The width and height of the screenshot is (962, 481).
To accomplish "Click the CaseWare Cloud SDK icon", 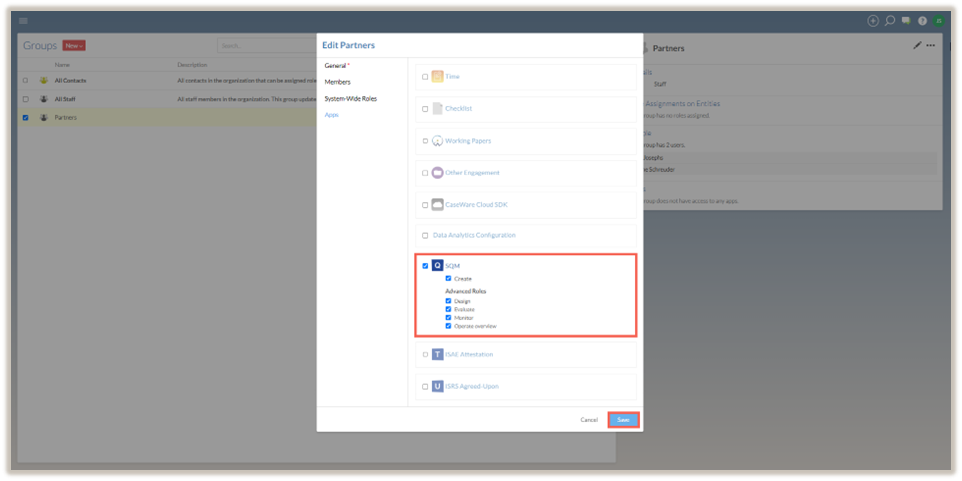I will [437, 205].
